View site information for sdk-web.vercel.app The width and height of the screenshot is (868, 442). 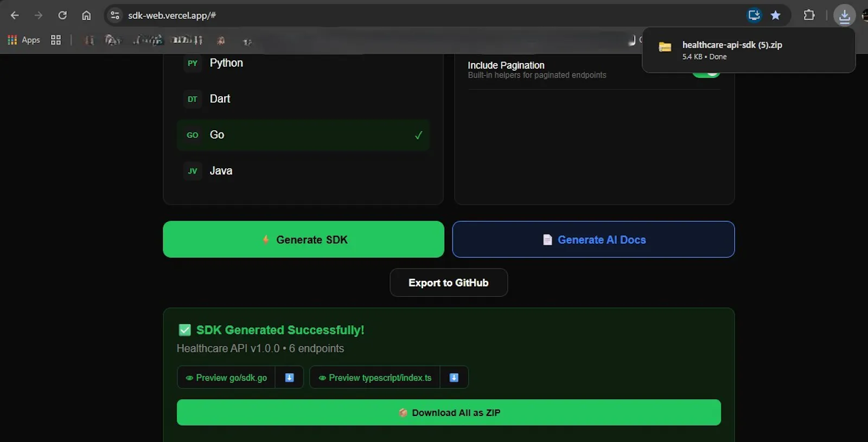click(x=115, y=15)
